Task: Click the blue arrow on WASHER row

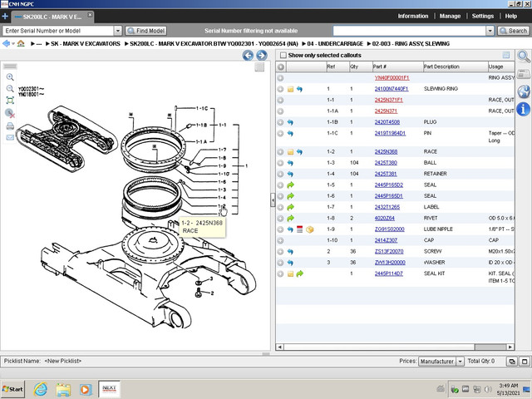Action: 290,263
